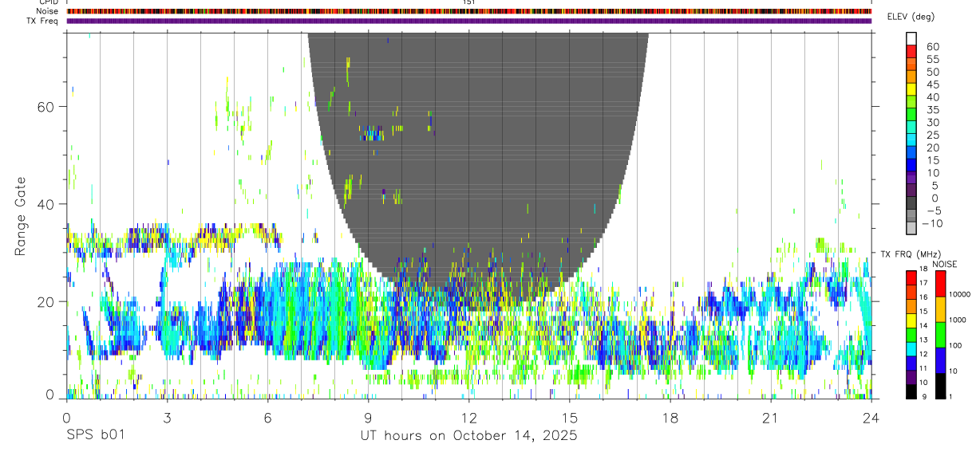Click the 14 value in TX FRQ legend
Screen dimensions: 980x452
pyautogui.click(x=922, y=325)
